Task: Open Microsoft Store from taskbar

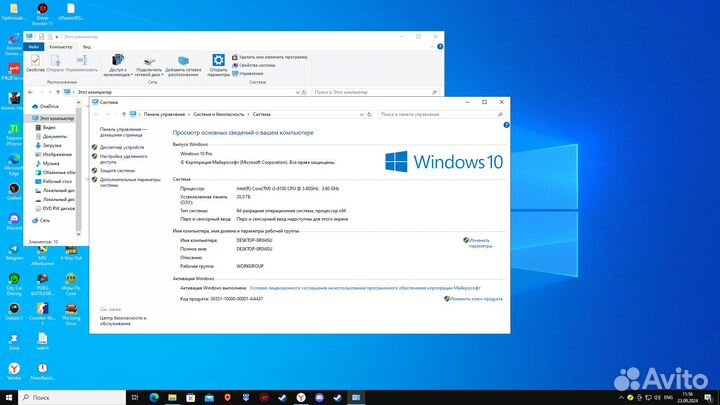Action: tap(191, 398)
